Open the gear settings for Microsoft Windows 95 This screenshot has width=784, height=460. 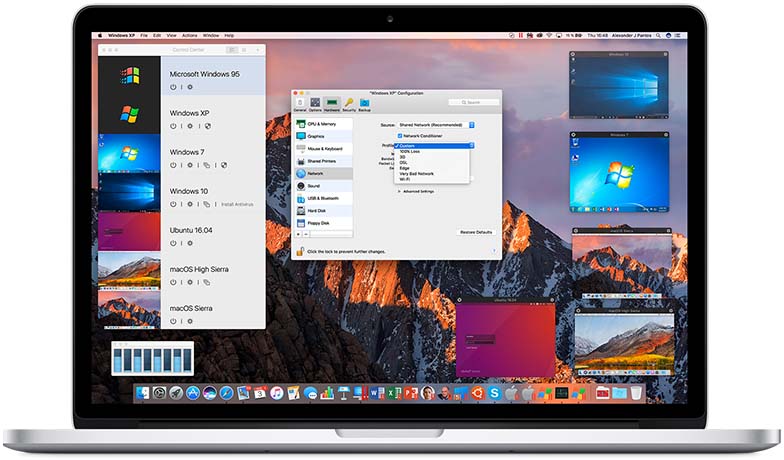point(190,87)
